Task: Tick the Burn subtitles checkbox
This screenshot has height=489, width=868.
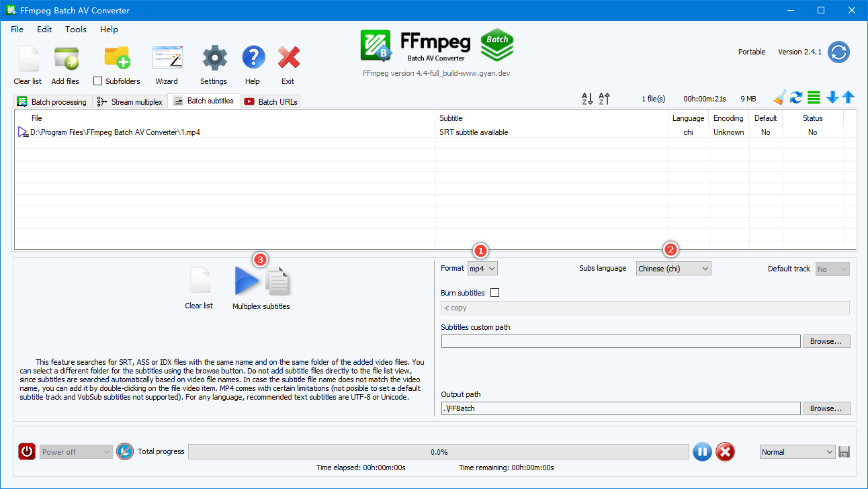Action: (495, 293)
